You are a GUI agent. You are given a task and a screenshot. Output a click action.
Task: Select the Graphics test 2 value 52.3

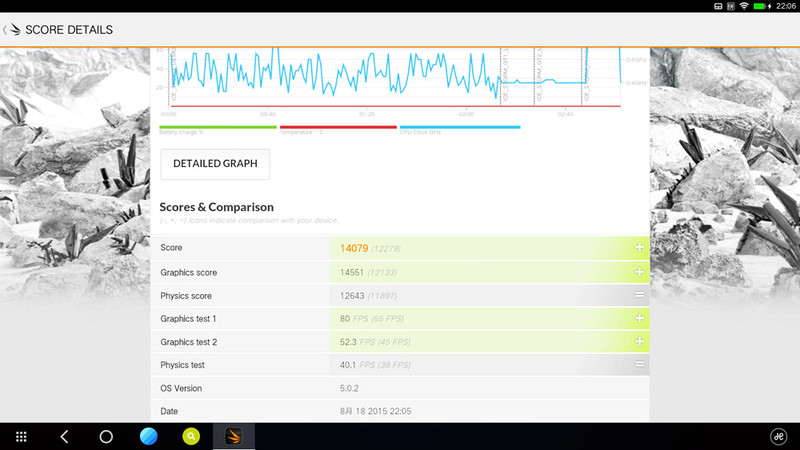(348, 342)
